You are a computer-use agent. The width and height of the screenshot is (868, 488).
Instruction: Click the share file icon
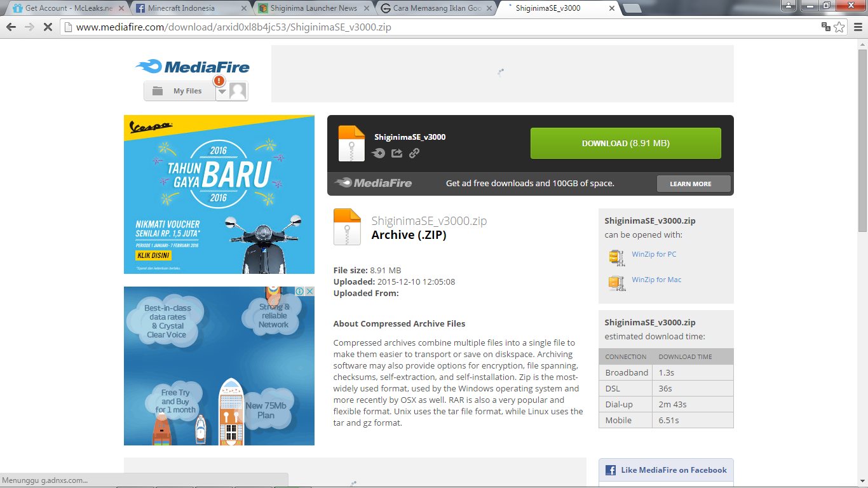tap(397, 153)
